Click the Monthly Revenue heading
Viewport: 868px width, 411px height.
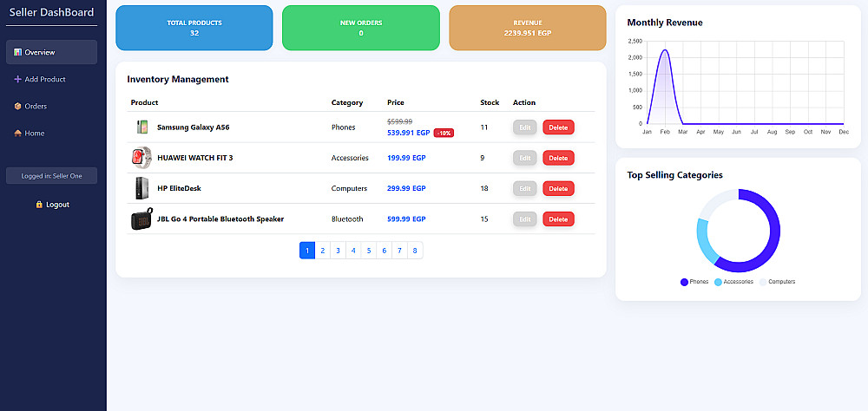pyautogui.click(x=665, y=23)
